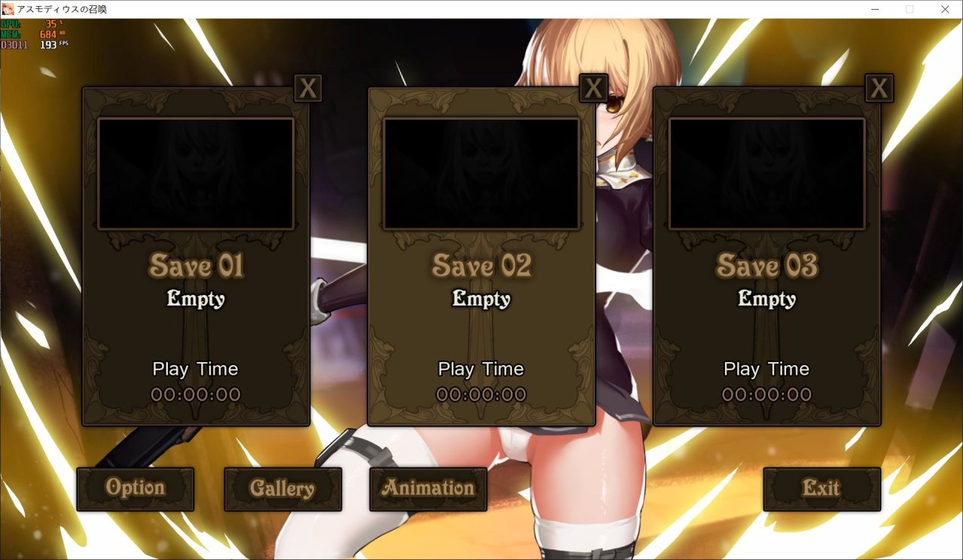Delete Save 02 using its X icon
The height and width of the screenshot is (560, 963).
pos(593,88)
